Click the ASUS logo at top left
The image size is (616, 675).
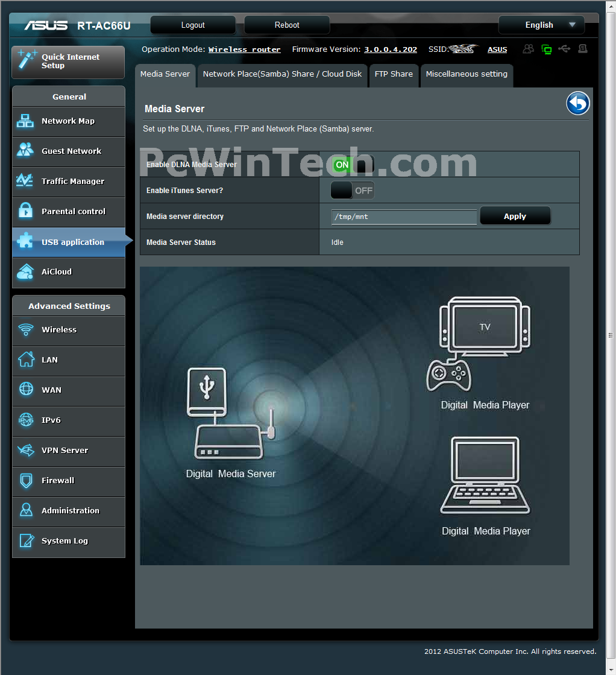[x=46, y=25]
